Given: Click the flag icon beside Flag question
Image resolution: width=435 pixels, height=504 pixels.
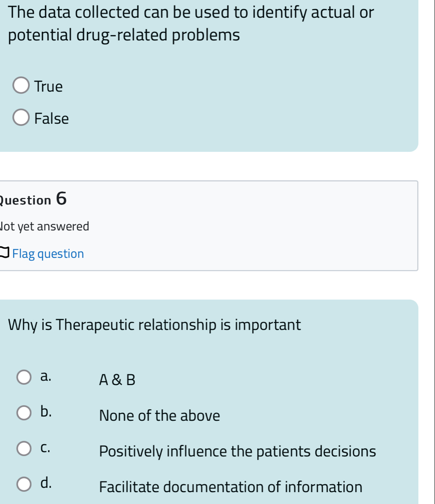Looking at the screenshot, I should coord(4,254).
